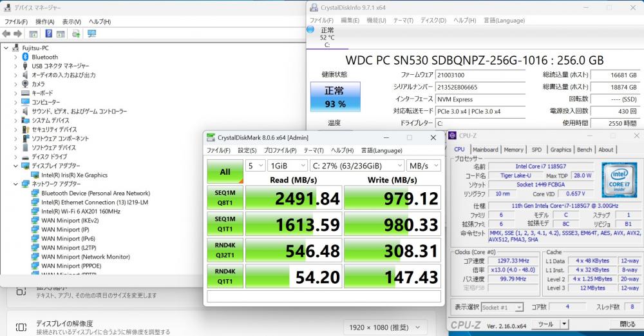644x336 pixels.
Task: Click the keyboard category icon
Action: tap(26, 93)
